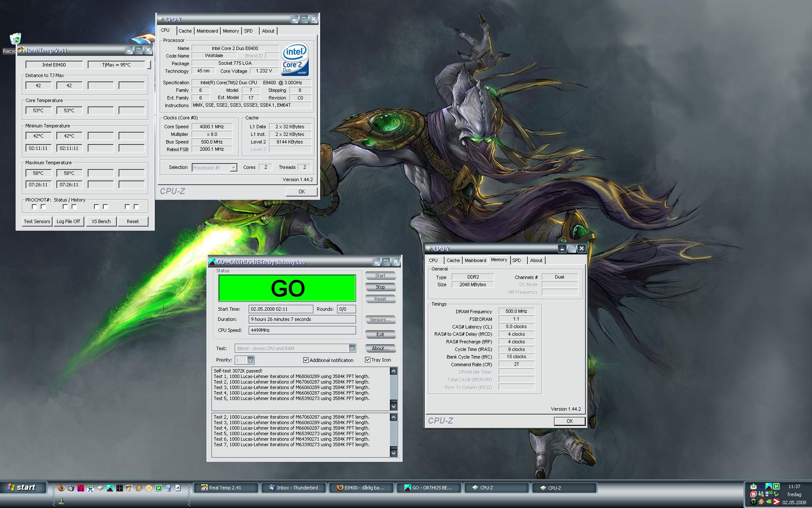812x508 pixels.
Task: Expand the Orthos Priority dropdown
Action: point(250,360)
